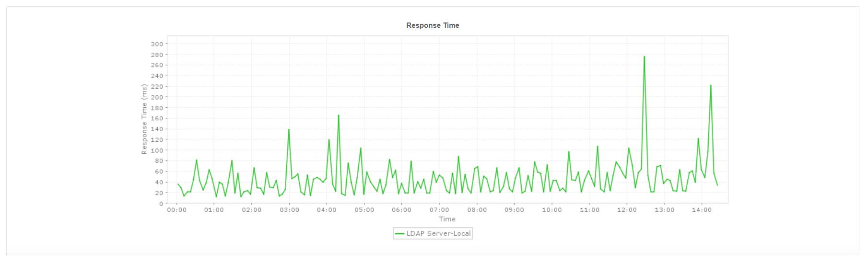The width and height of the screenshot is (868, 262).
Task: Select the 05:00 x-axis tick label
Action: [364, 210]
